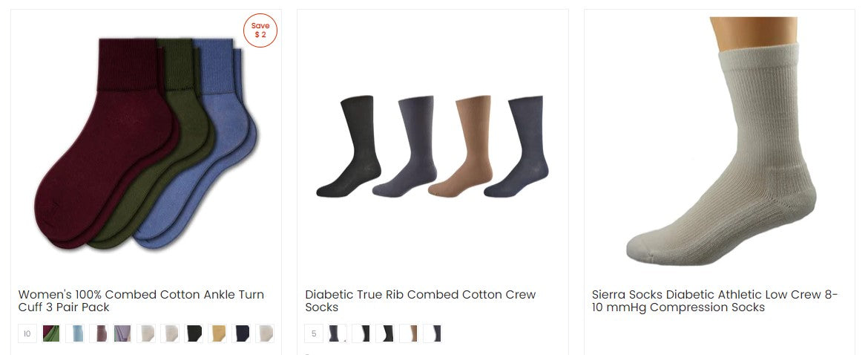Select the lavender multi-color ankle sock swatch
Image resolution: width=868 pixels, height=355 pixels.
(122, 333)
